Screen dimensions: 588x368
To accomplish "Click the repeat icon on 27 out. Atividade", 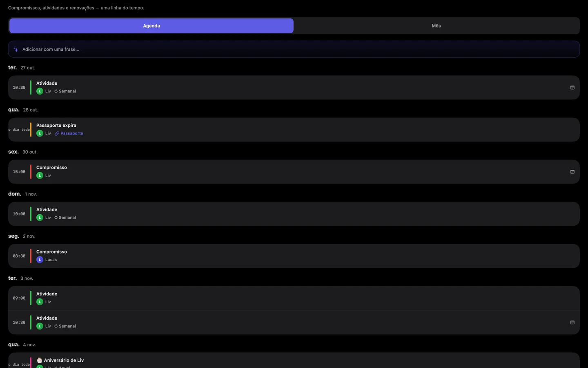I will tap(56, 91).
